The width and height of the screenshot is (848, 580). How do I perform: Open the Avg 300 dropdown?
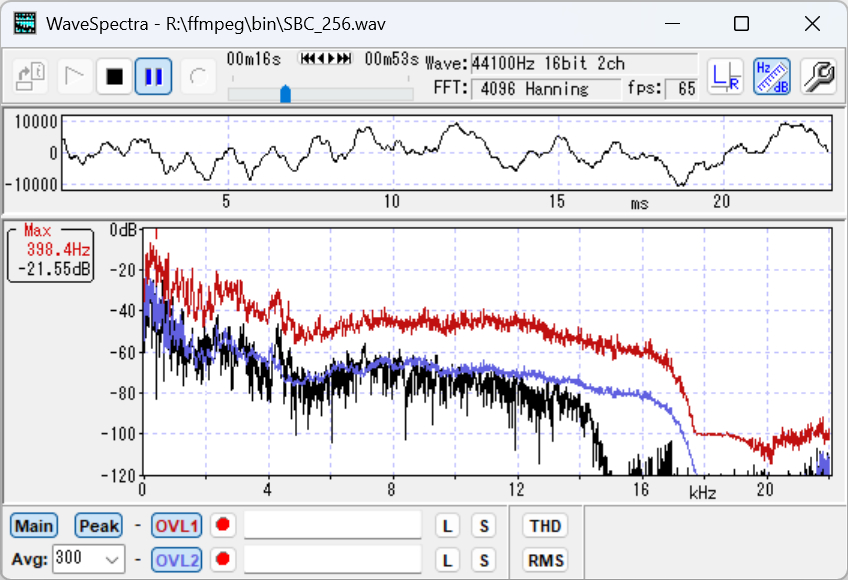coord(89,559)
